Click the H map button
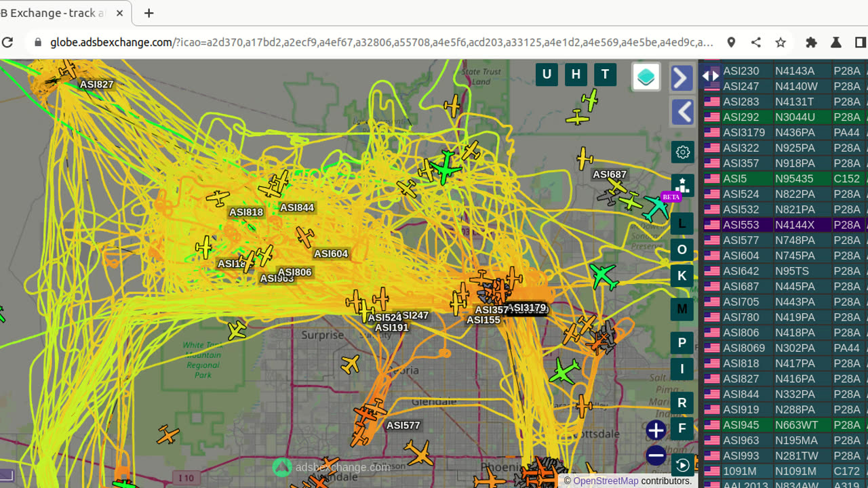This screenshot has height=488, width=868. tap(576, 75)
